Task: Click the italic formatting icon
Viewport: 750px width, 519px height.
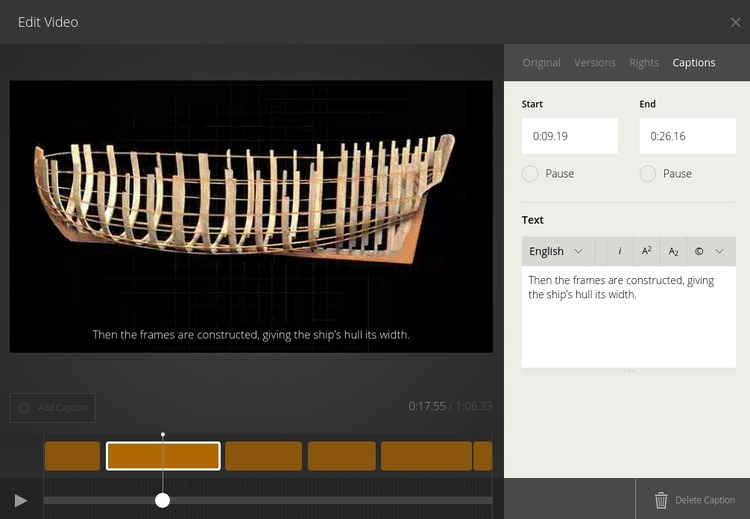Action: 620,251
